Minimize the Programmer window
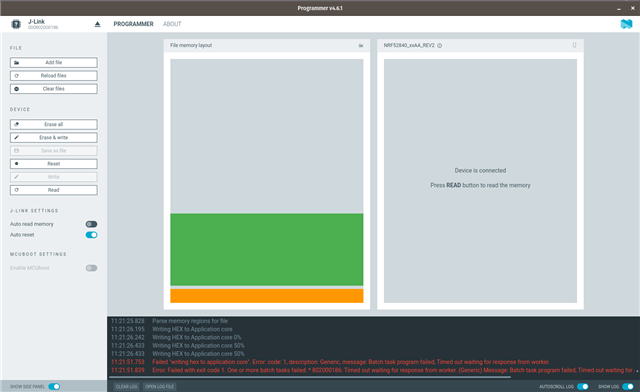The image size is (640, 392). point(619,8)
